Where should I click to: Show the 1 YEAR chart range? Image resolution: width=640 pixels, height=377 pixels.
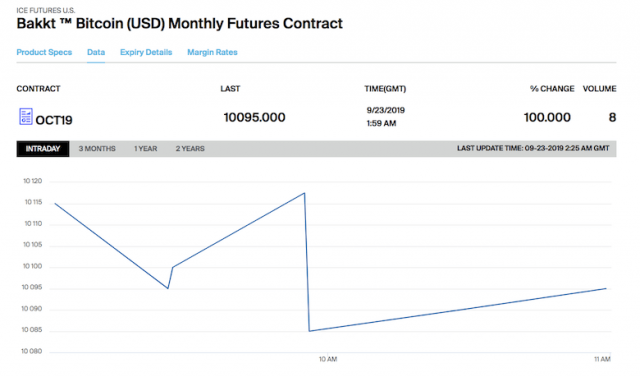click(x=146, y=149)
